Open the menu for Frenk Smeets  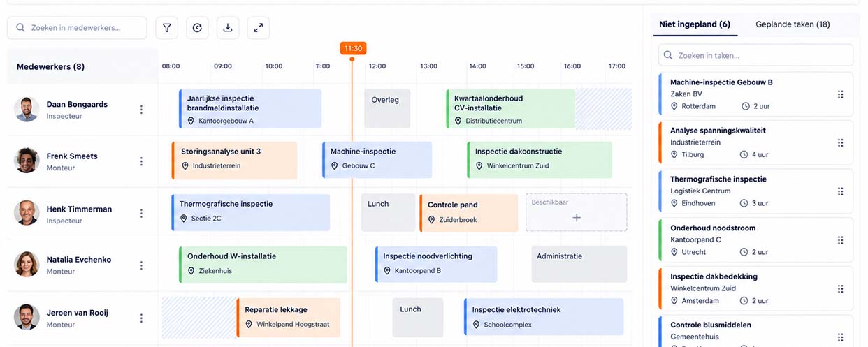(x=141, y=161)
